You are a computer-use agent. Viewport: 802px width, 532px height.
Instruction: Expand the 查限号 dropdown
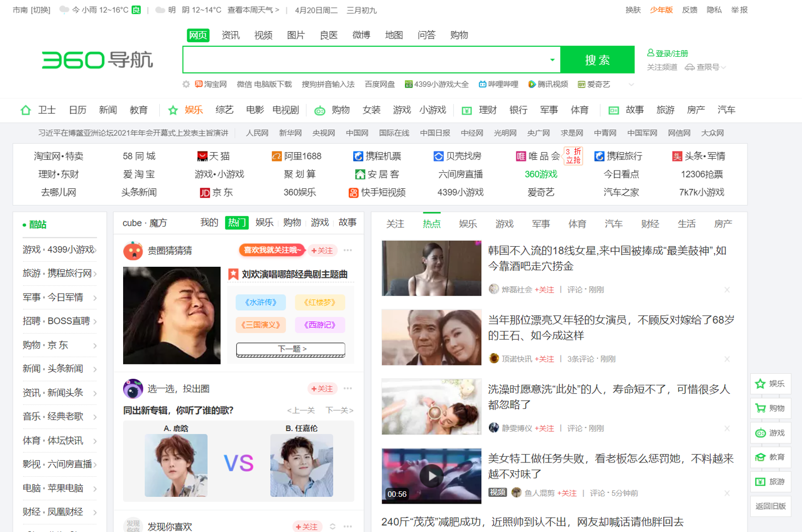pos(723,67)
